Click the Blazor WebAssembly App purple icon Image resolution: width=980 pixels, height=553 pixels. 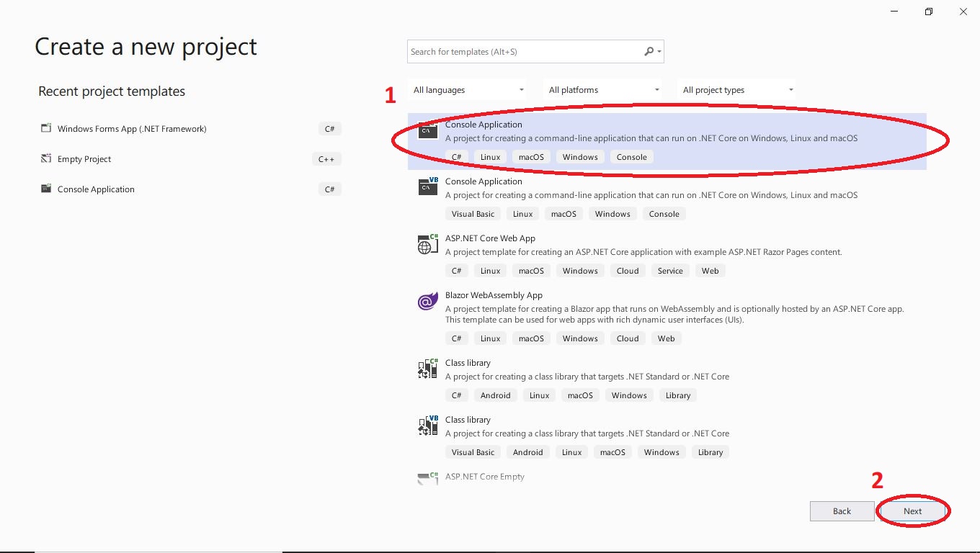pos(428,302)
